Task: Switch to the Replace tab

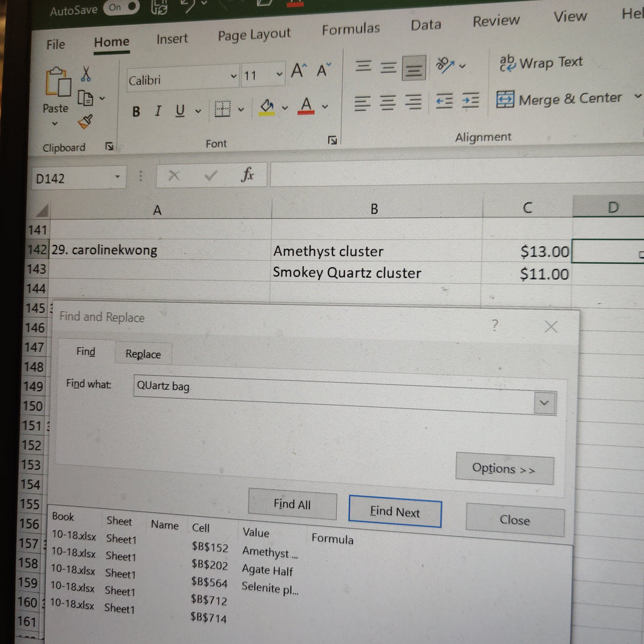Action: (143, 354)
